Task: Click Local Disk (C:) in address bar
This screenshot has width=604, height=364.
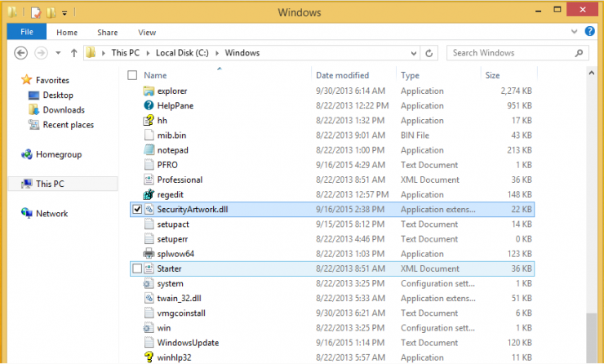Action: click(x=182, y=53)
